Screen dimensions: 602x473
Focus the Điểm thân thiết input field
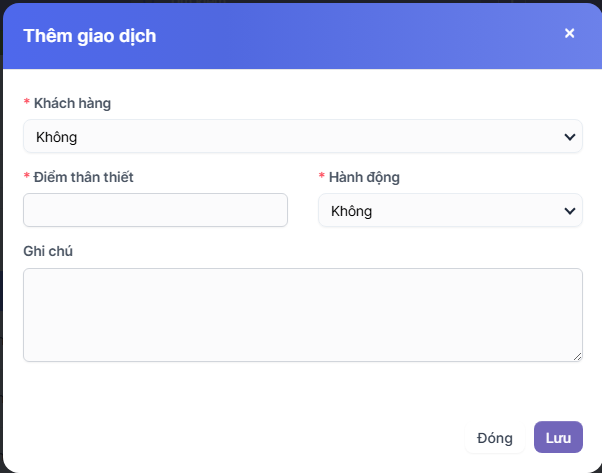(x=155, y=210)
